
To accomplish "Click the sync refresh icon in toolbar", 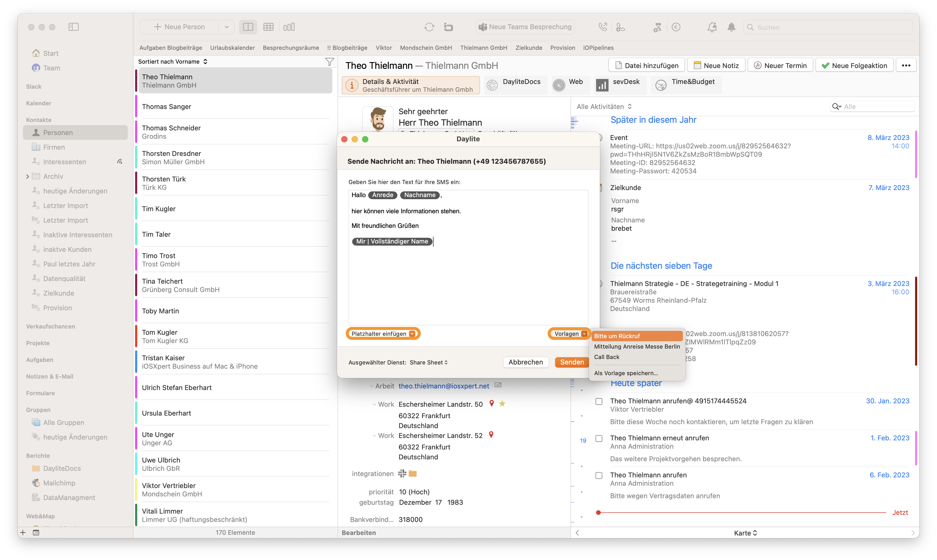I will [429, 27].
